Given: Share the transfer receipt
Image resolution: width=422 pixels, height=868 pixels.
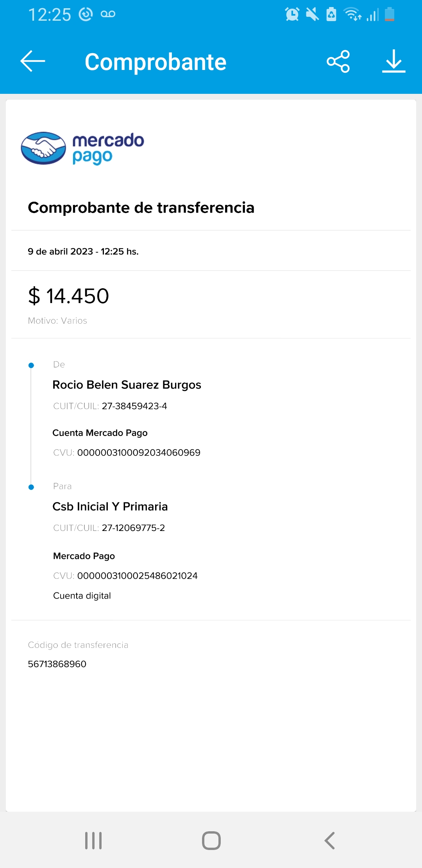Looking at the screenshot, I should (338, 61).
